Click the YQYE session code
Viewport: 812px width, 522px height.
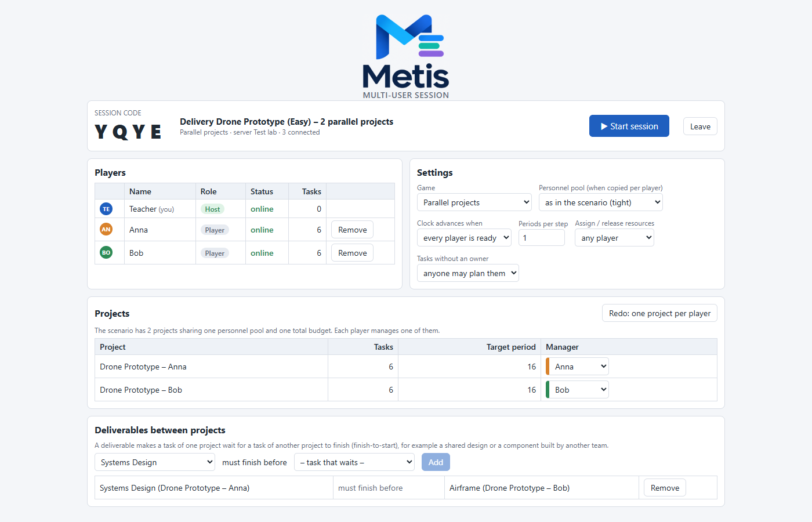[128, 132]
